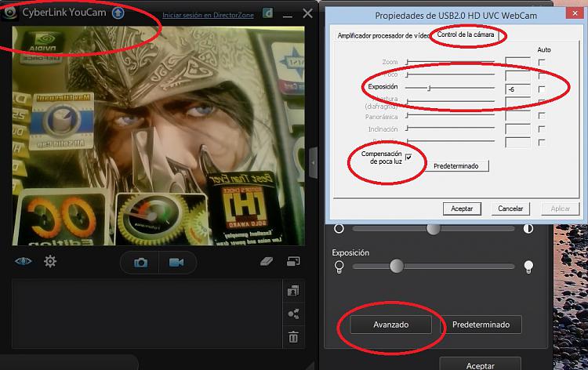Click the YouCam Exposición slider knob
Viewport: 588px width, 370px height.
[x=397, y=267]
